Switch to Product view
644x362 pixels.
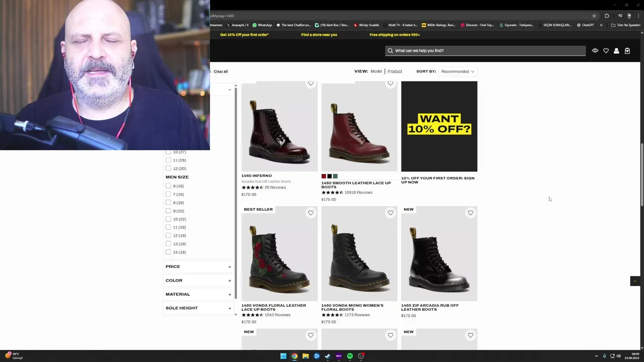[x=394, y=71]
